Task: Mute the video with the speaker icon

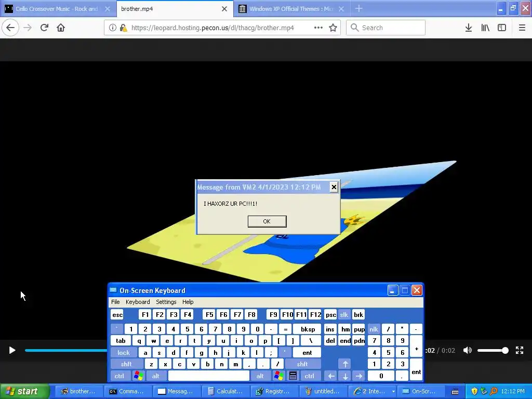Action: coord(468,350)
